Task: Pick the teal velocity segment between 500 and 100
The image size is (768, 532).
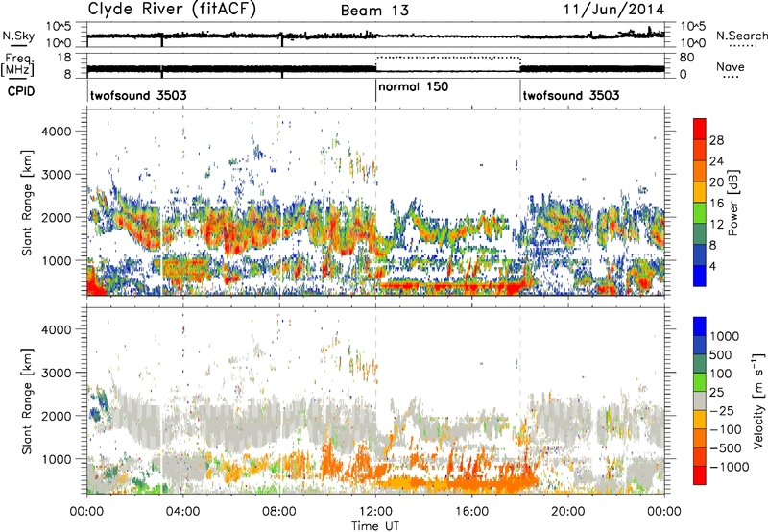Action: 700,364
